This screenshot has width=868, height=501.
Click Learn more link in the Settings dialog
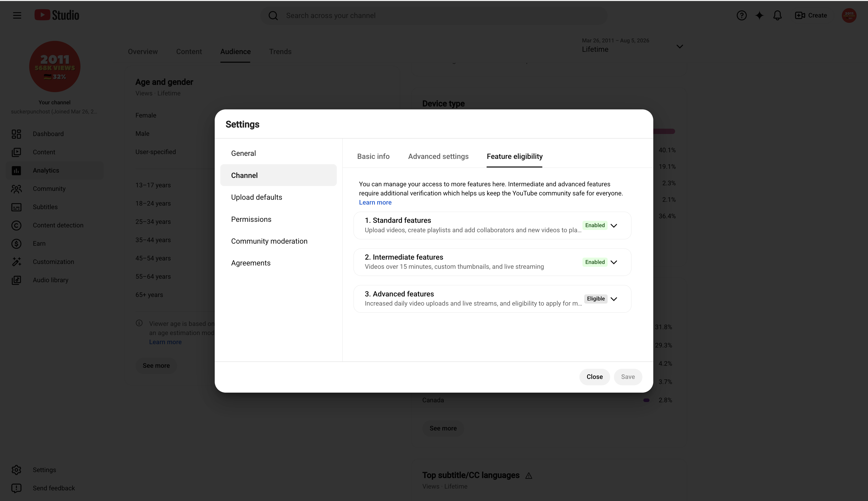[x=375, y=202]
